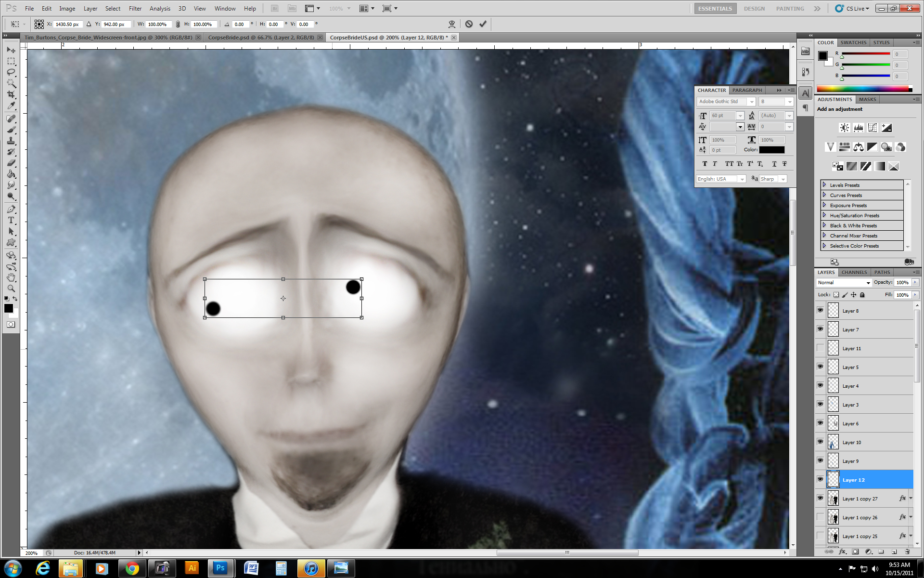924x578 pixels.
Task: Select the Hand tool
Action: (x=11, y=277)
